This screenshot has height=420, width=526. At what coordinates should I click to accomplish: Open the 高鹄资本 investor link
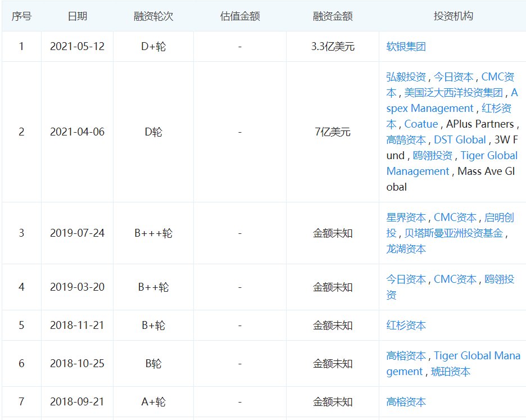coord(406,139)
